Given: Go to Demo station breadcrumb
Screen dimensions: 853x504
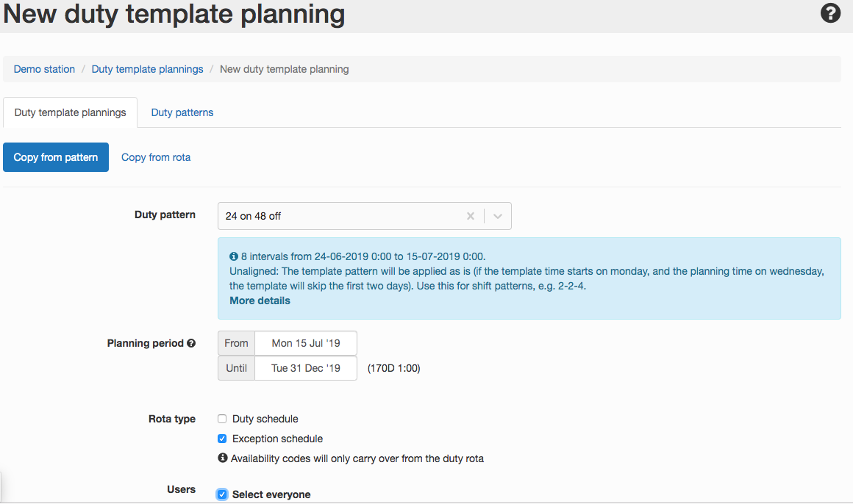Looking at the screenshot, I should click(44, 69).
